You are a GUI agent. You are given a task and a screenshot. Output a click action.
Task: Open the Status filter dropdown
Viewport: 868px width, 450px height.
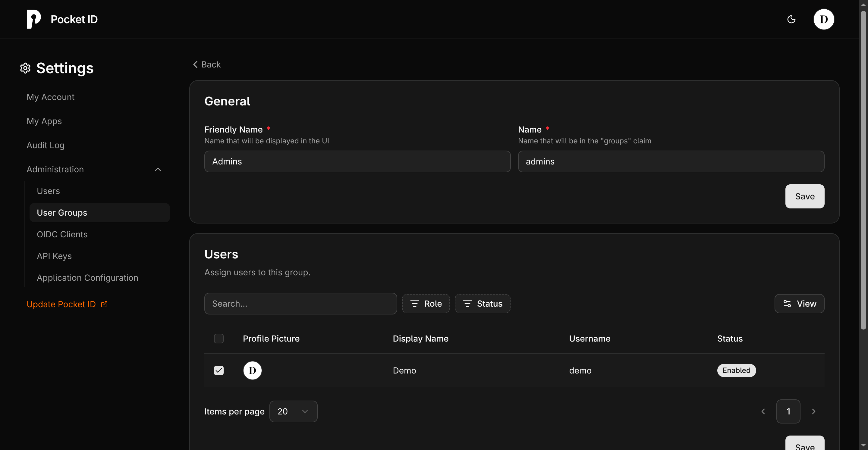(482, 304)
